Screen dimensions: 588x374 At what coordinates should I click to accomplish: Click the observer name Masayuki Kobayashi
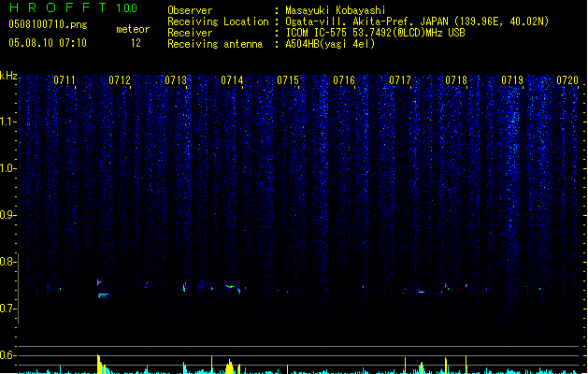coord(336,10)
